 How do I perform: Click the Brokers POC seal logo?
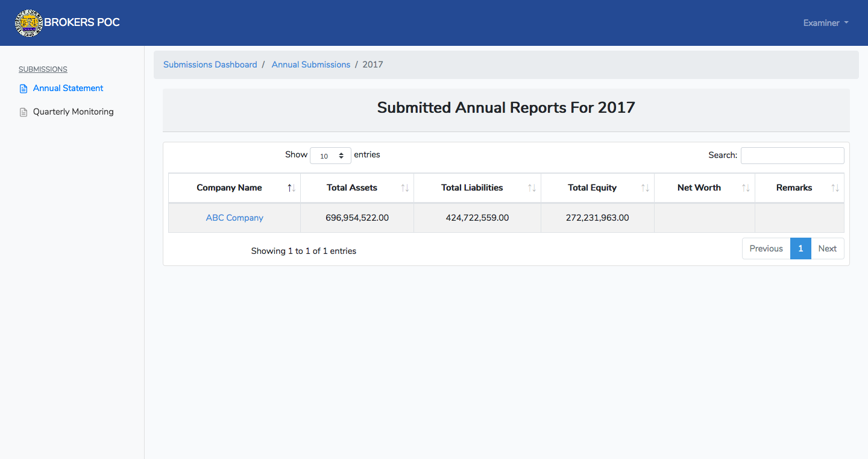29,23
